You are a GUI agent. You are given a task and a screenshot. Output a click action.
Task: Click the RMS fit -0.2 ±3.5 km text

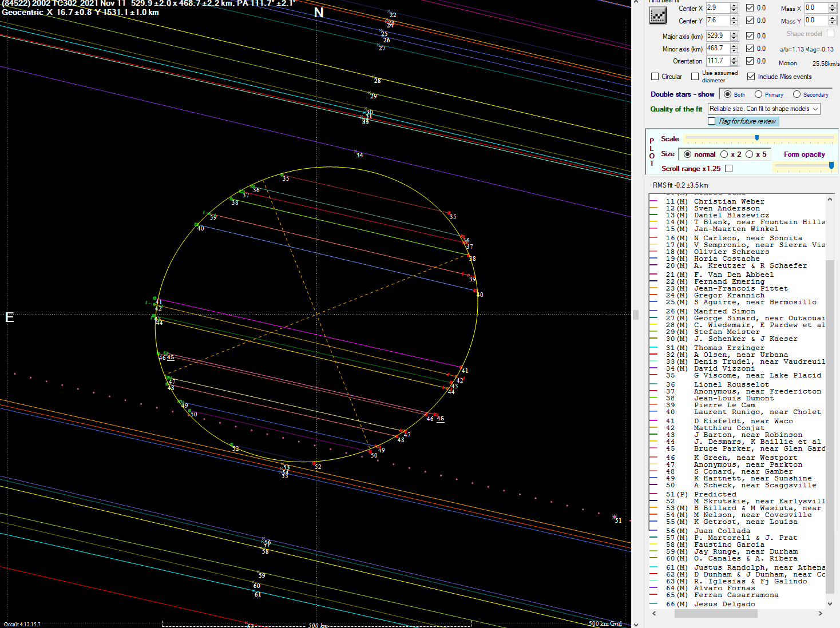tap(680, 185)
